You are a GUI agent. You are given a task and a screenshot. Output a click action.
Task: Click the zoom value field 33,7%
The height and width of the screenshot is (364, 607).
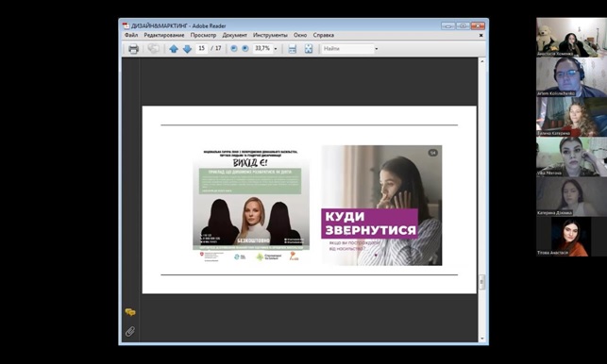[262, 48]
